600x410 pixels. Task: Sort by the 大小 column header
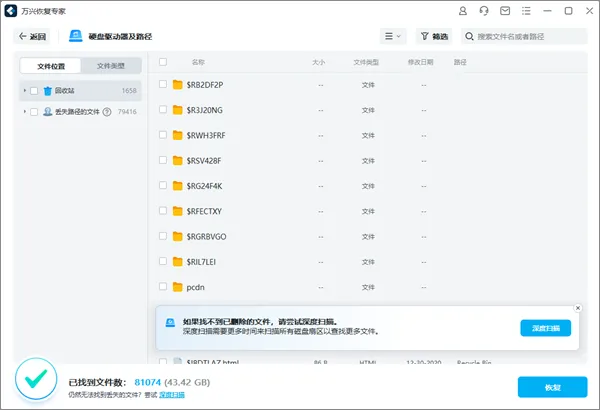(x=318, y=62)
